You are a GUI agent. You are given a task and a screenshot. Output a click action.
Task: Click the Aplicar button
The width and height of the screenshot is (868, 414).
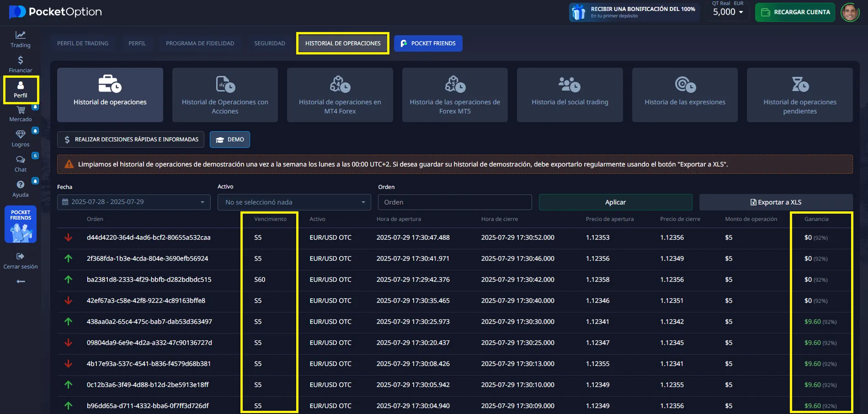(616, 202)
